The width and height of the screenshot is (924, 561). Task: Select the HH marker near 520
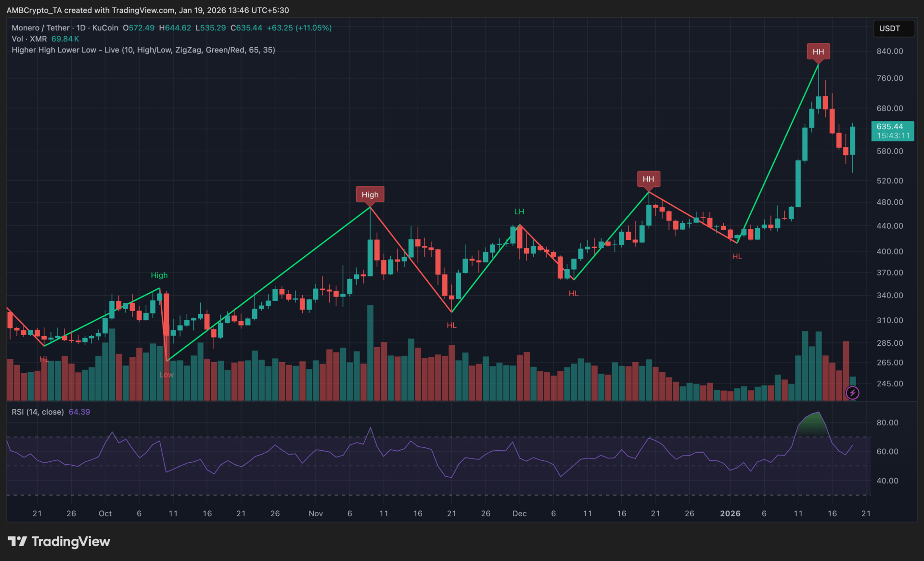648,179
